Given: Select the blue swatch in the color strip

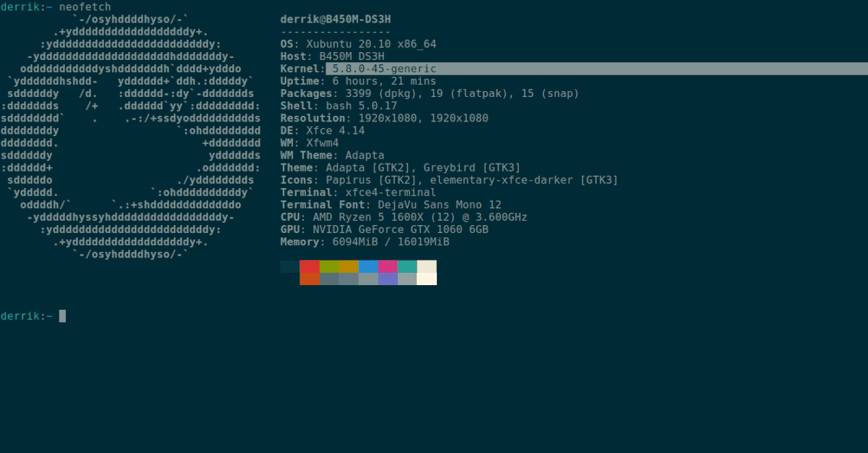Looking at the screenshot, I should (369, 266).
